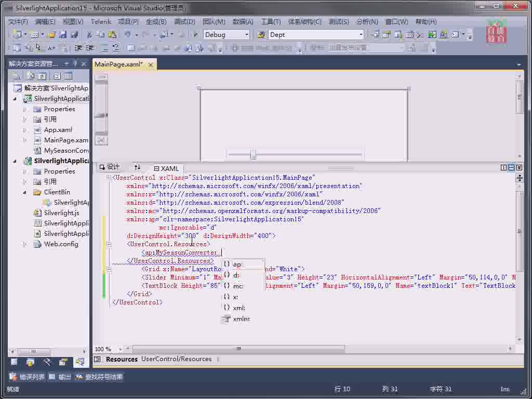Open the Dept find combo box dropdown
The image size is (532, 399).
pyautogui.click(x=361, y=35)
